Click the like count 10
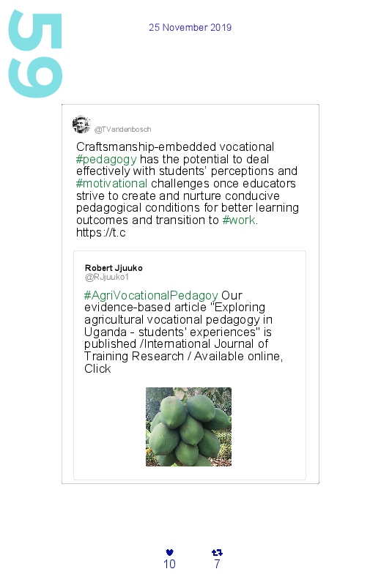 tap(169, 564)
